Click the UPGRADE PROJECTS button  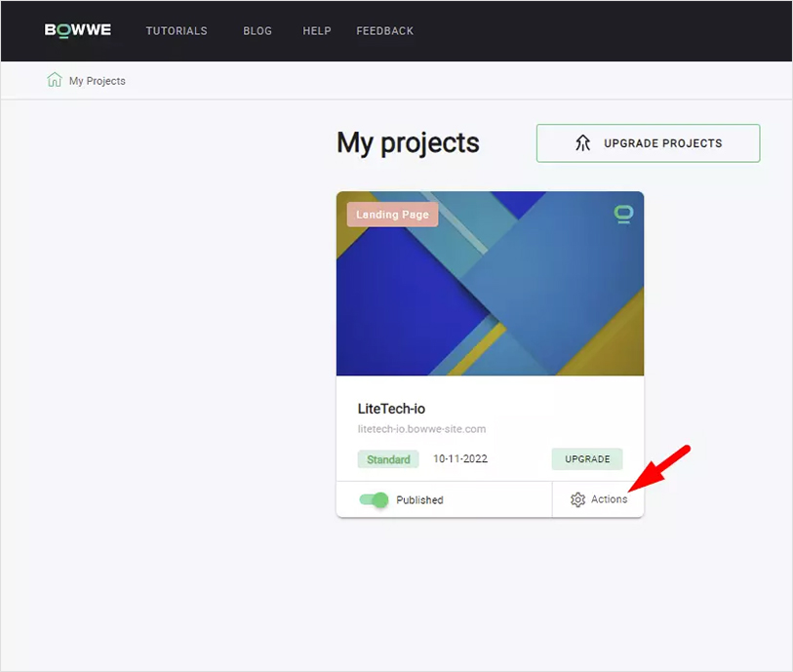647,142
